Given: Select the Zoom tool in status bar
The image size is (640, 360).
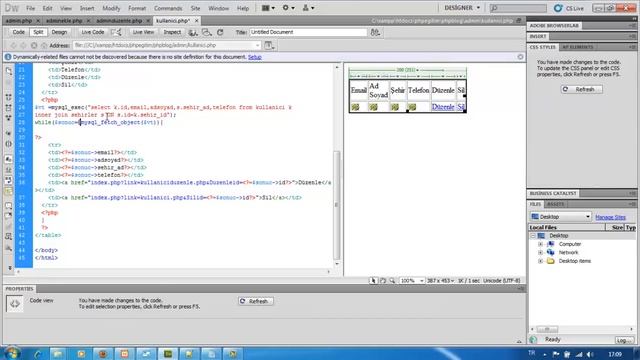Looking at the screenshot, I should pos(392,281).
